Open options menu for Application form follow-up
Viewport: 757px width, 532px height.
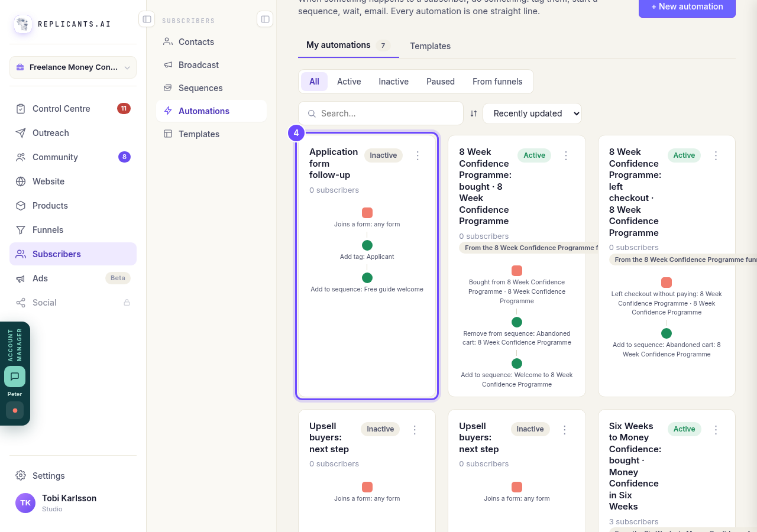pyautogui.click(x=418, y=155)
